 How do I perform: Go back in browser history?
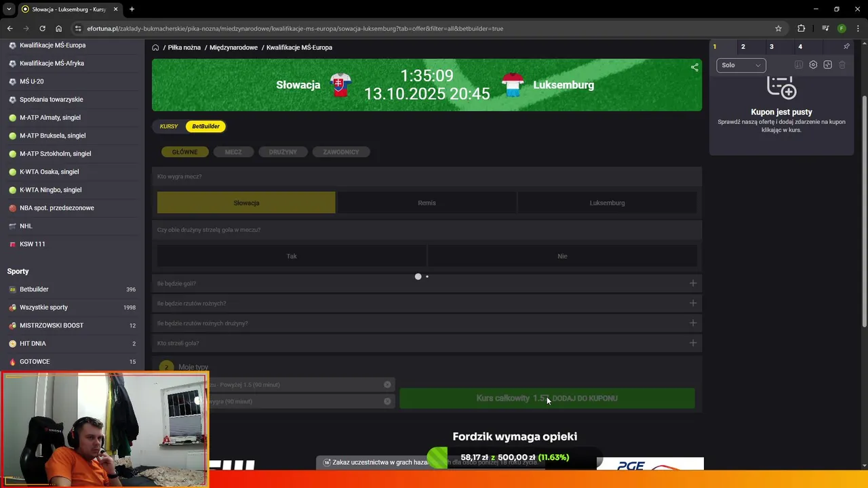pyautogui.click(x=9, y=28)
